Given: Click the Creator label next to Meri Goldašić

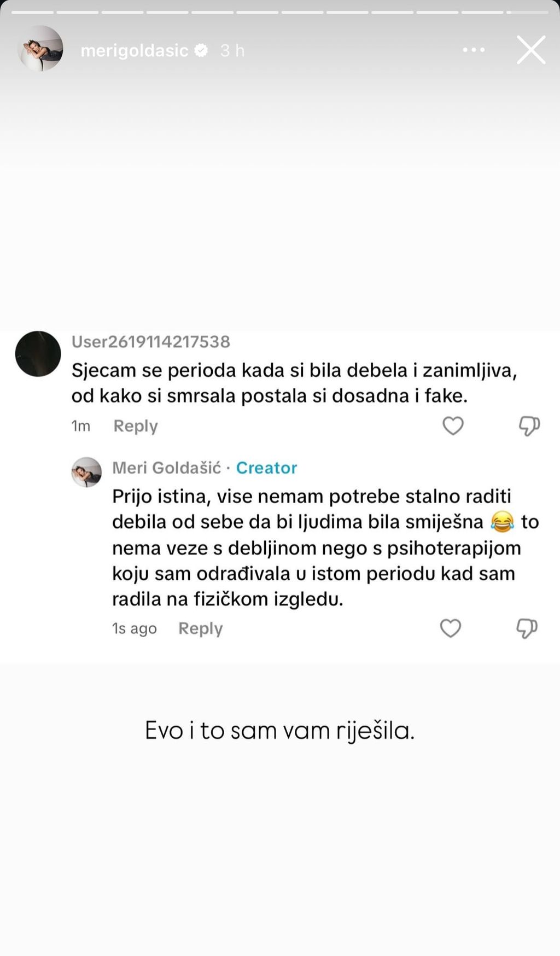Looking at the screenshot, I should click(266, 468).
